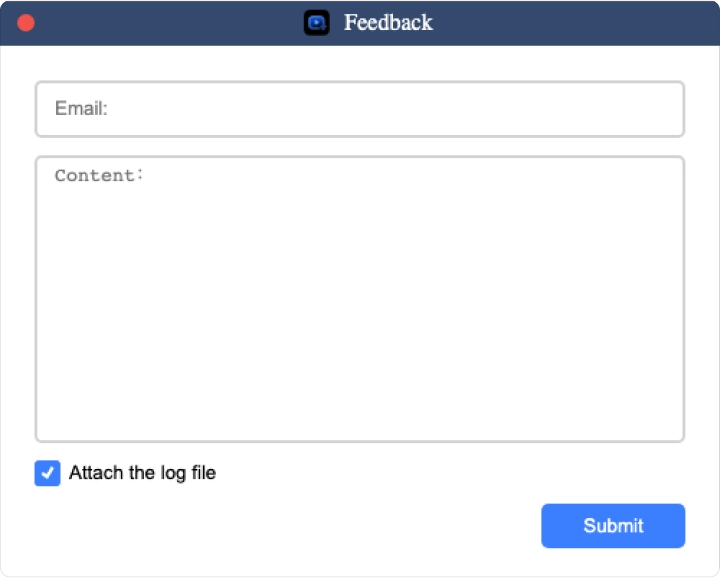Viewport: 720px width, 578px height.
Task: Click the screen recorder app icon in title bar
Action: pos(316,22)
